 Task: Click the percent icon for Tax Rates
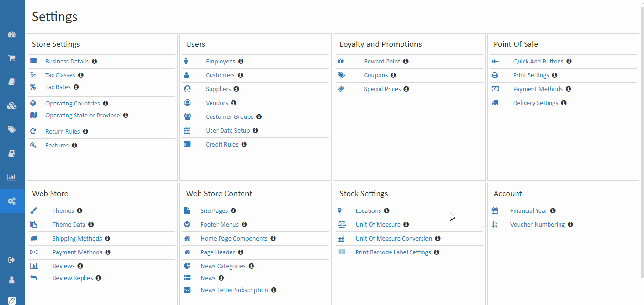33,87
